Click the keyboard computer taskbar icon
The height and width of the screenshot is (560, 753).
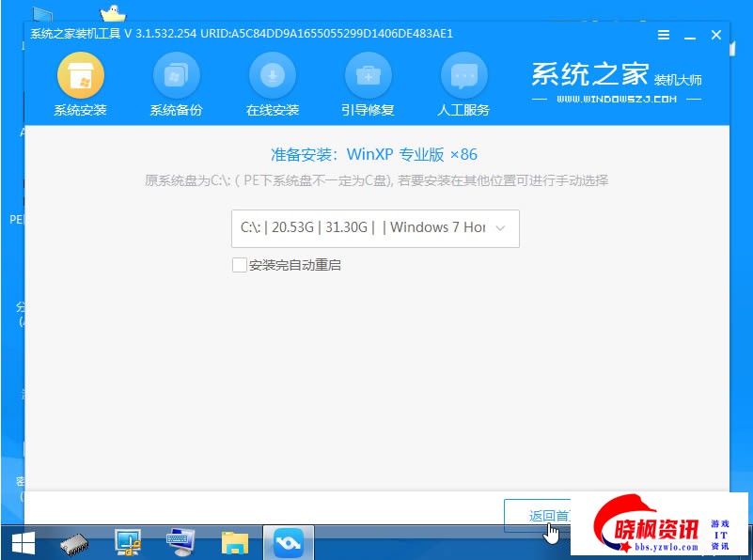click(x=180, y=542)
